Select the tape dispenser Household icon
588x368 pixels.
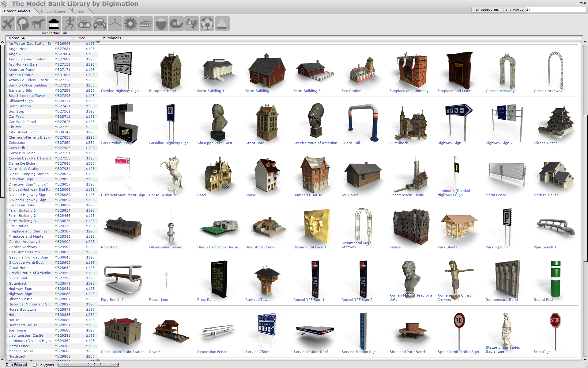click(x=176, y=24)
